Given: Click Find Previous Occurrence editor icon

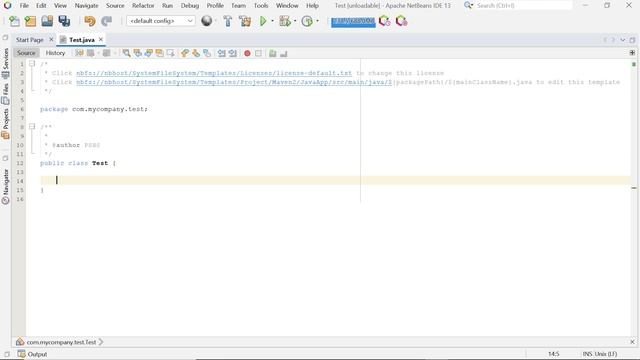Looking at the screenshot, I should pos(138,53).
